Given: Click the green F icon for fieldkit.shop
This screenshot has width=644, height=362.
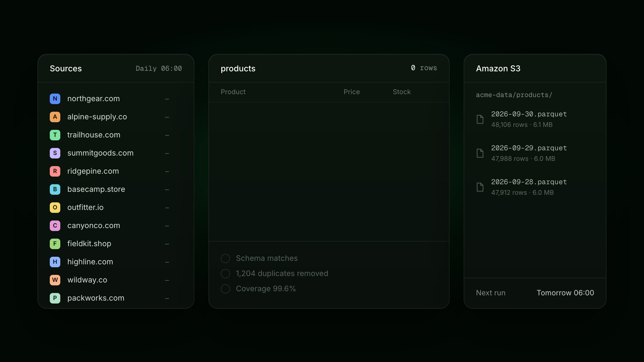Looking at the screenshot, I should pyautogui.click(x=55, y=244).
